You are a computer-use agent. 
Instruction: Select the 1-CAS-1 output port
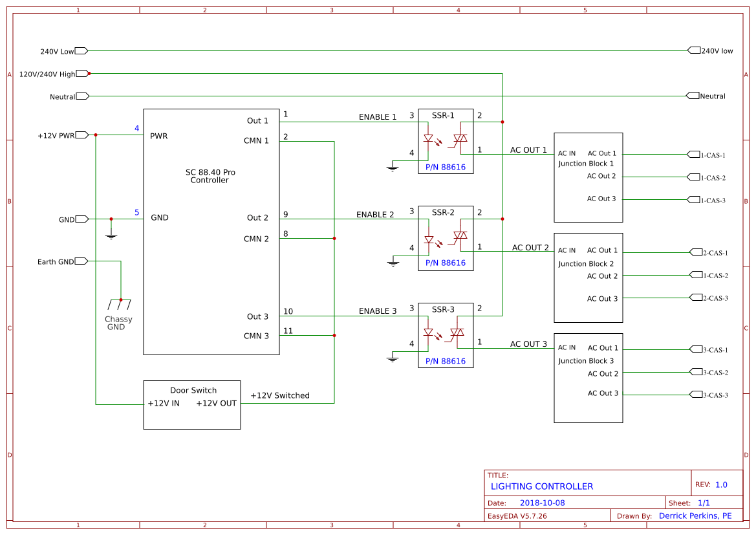pos(693,155)
